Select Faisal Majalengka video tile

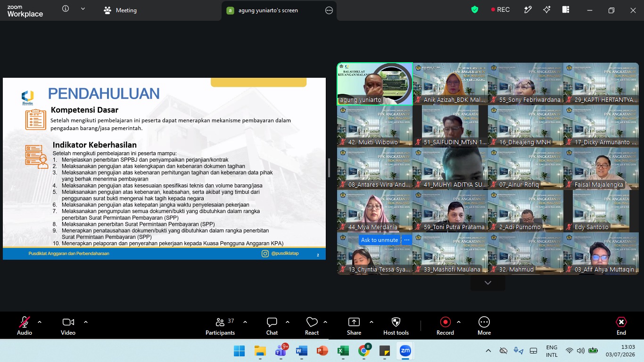coord(601,168)
